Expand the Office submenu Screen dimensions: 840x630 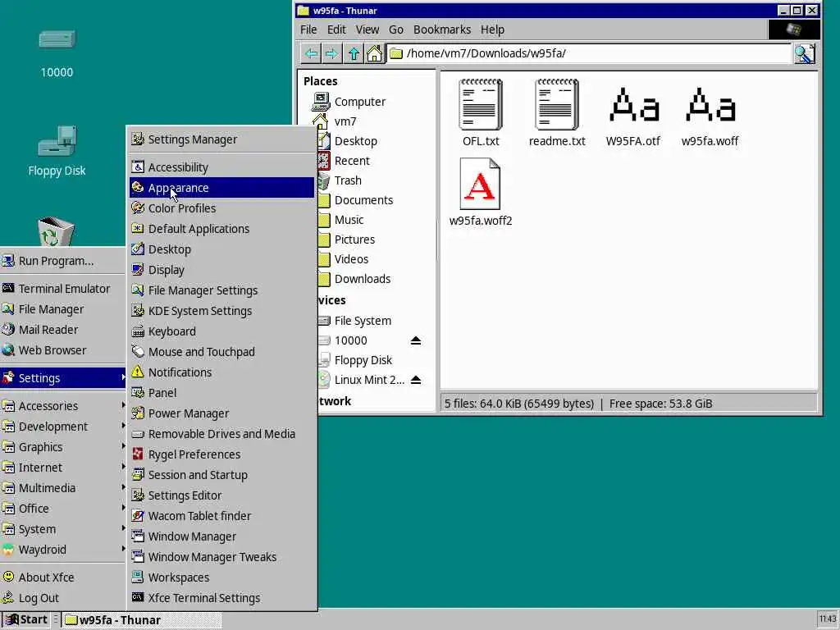(x=63, y=509)
